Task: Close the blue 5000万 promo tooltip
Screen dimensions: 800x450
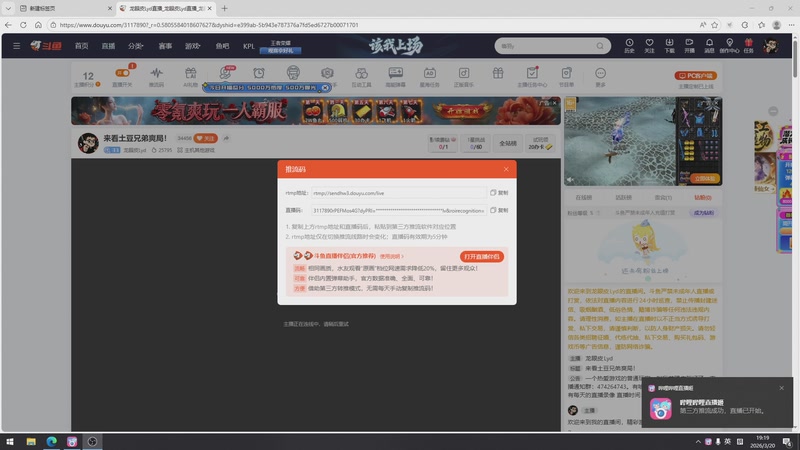Action: point(325,88)
